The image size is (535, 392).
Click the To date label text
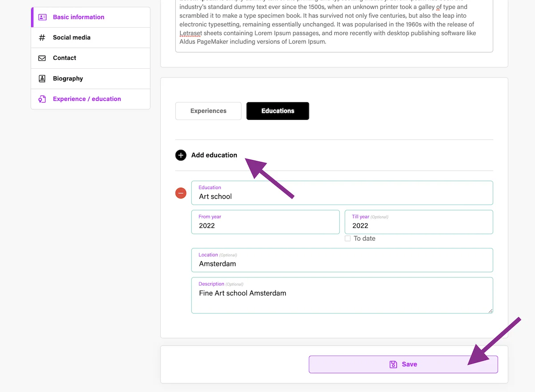(x=365, y=239)
